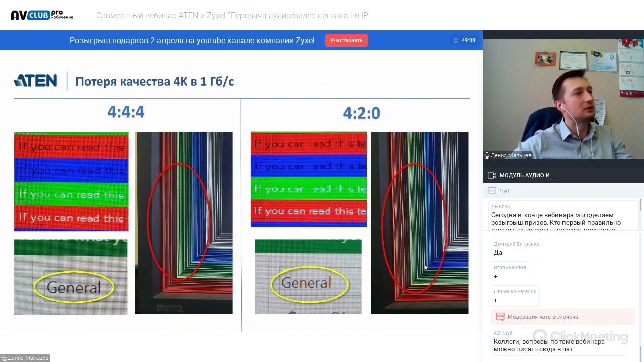
Task: Click Глобенко Евгений's '+' chat message
Action: pyautogui.click(x=515, y=296)
